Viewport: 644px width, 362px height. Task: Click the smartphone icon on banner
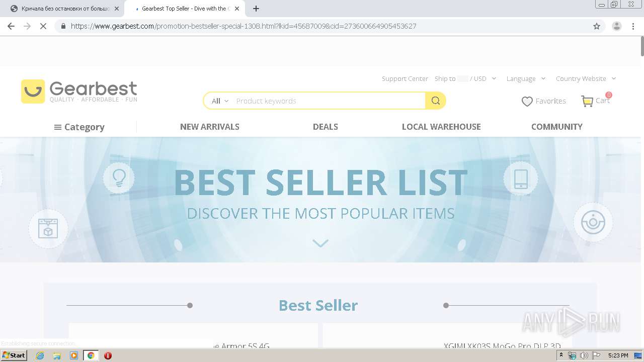pyautogui.click(x=521, y=179)
